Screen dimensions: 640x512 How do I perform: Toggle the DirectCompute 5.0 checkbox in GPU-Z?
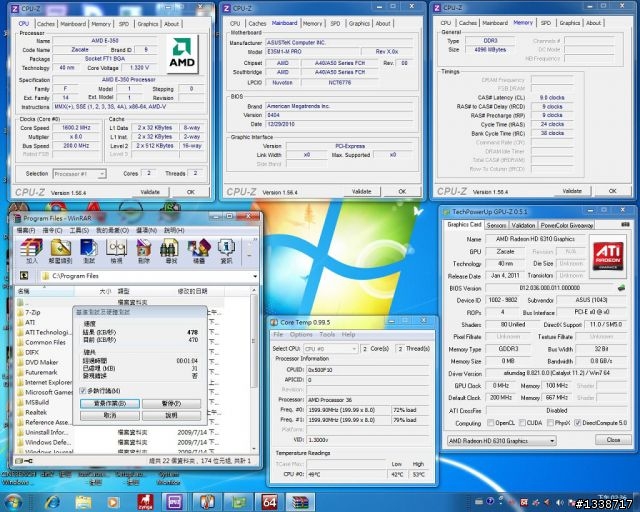[x=578, y=423]
